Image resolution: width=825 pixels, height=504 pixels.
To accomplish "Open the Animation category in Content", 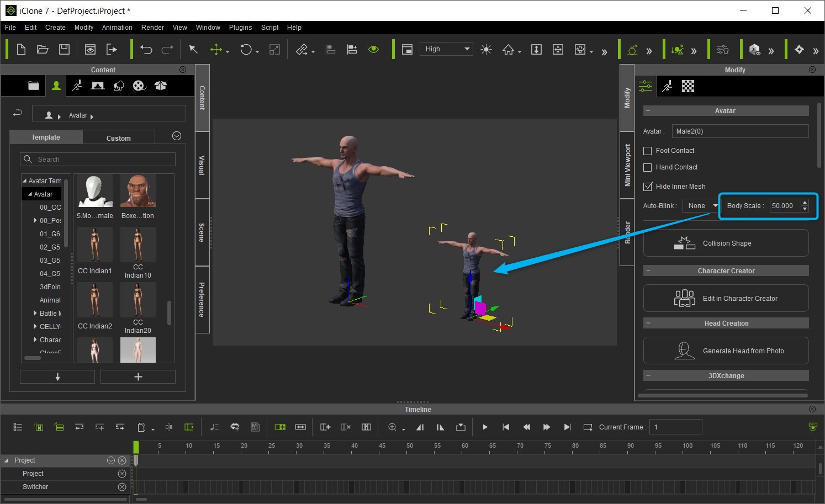I will pyautogui.click(x=77, y=86).
